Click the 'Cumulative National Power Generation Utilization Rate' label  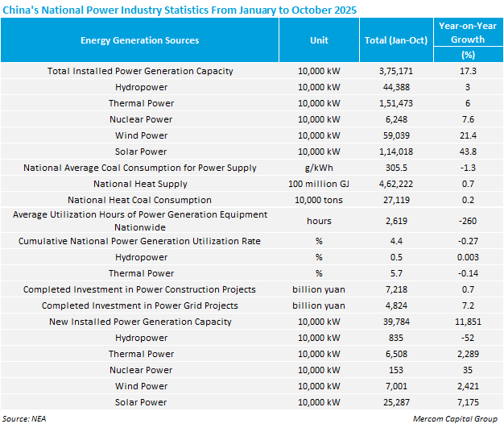(140, 241)
